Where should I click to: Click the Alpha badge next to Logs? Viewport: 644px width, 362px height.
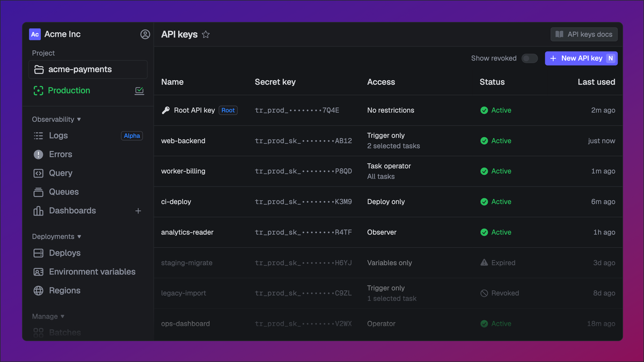click(x=132, y=136)
